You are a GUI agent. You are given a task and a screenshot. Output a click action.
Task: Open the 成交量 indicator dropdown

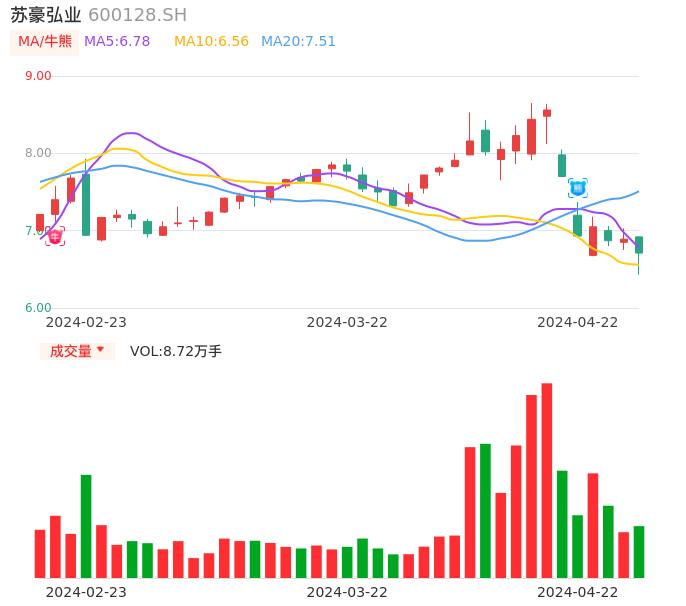pos(77,351)
